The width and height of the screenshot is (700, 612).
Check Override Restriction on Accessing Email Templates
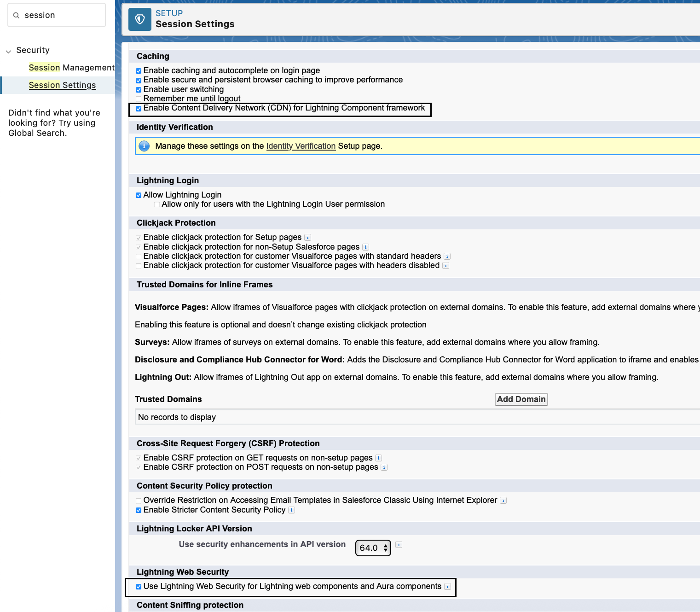(138, 501)
